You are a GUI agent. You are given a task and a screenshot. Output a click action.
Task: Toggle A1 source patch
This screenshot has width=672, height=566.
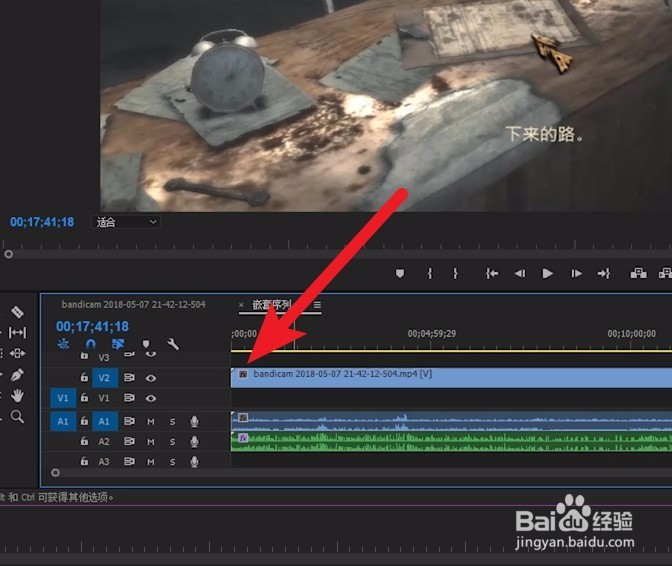click(x=63, y=421)
